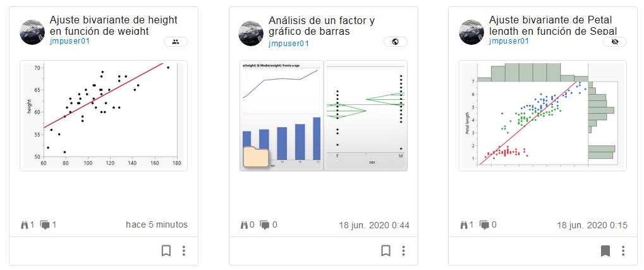The height and width of the screenshot is (270, 644).
Task: Click the comments icon on Petal length card
Action: [484, 224]
